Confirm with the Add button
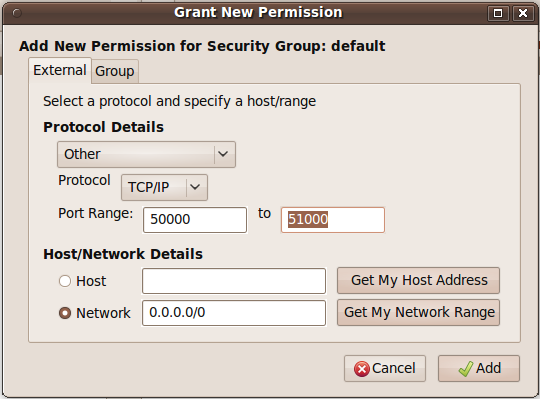 click(x=479, y=369)
